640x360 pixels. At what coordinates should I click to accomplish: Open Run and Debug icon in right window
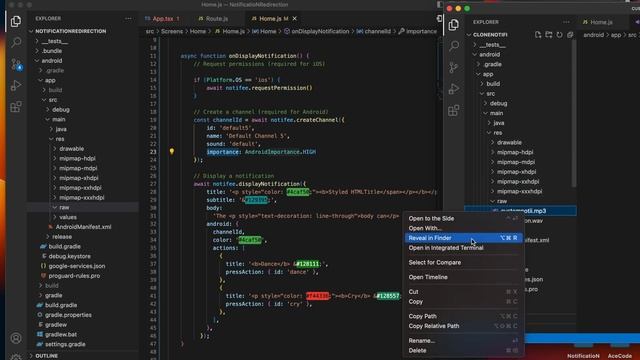click(453, 89)
